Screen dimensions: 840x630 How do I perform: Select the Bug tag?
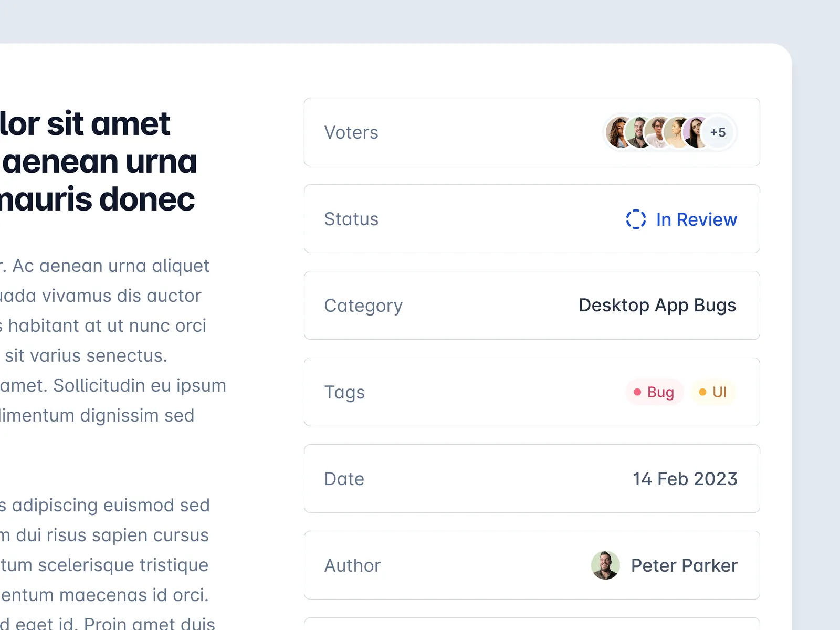point(654,392)
